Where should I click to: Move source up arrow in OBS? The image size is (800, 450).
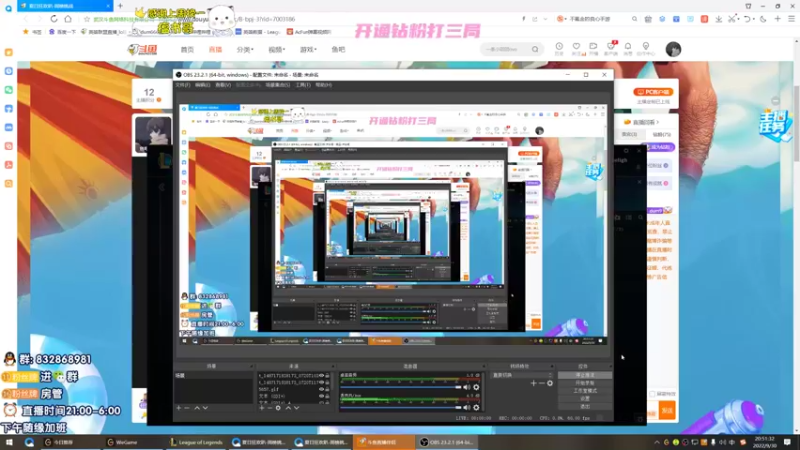[x=288, y=408]
